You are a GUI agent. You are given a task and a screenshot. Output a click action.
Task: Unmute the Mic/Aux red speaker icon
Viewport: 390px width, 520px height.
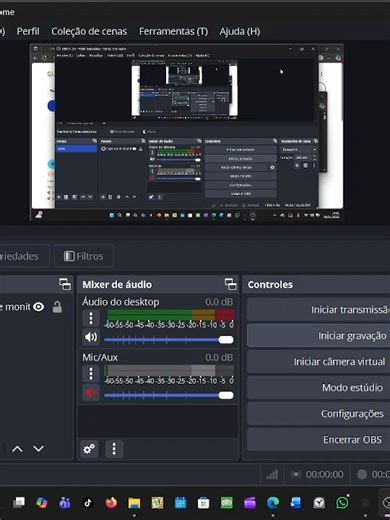(91, 392)
